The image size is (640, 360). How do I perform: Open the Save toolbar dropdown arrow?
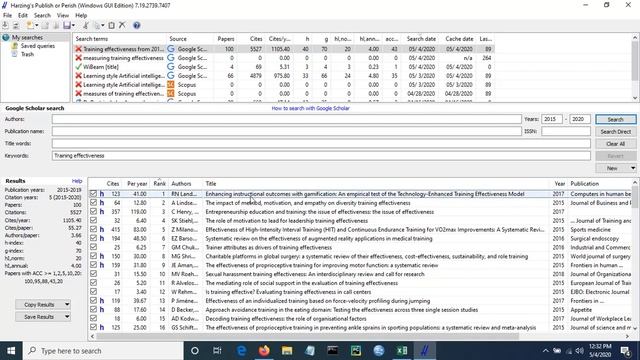click(x=73, y=25)
